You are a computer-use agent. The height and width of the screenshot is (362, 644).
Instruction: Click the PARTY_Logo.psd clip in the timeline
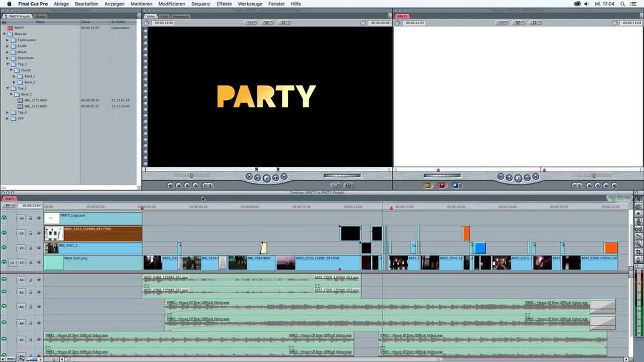(x=101, y=219)
